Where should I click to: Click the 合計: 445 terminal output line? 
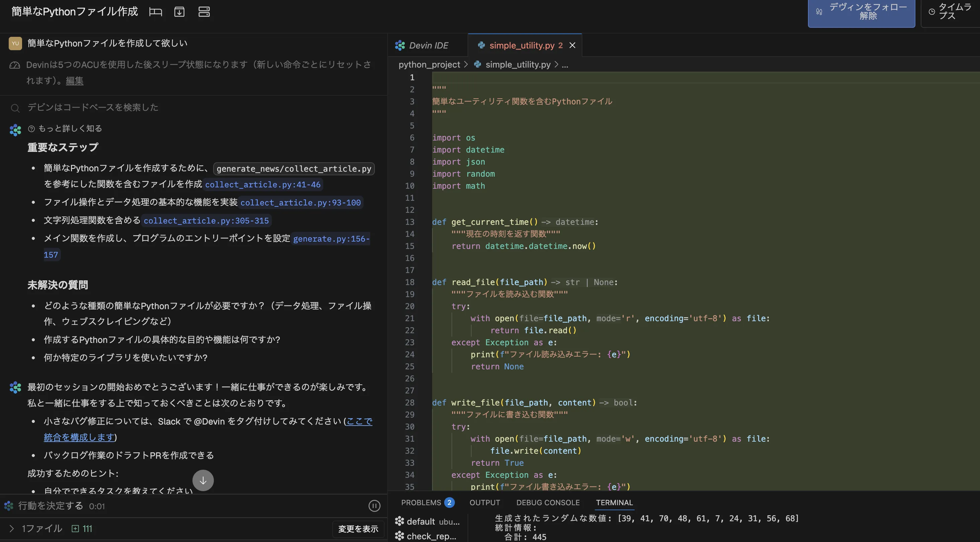tap(525, 537)
